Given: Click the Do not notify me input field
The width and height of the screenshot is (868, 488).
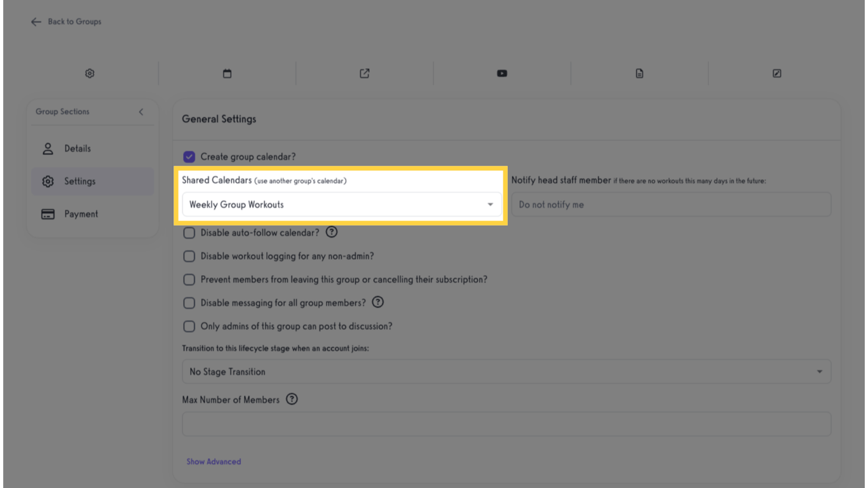Looking at the screenshot, I should tap(671, 204).
